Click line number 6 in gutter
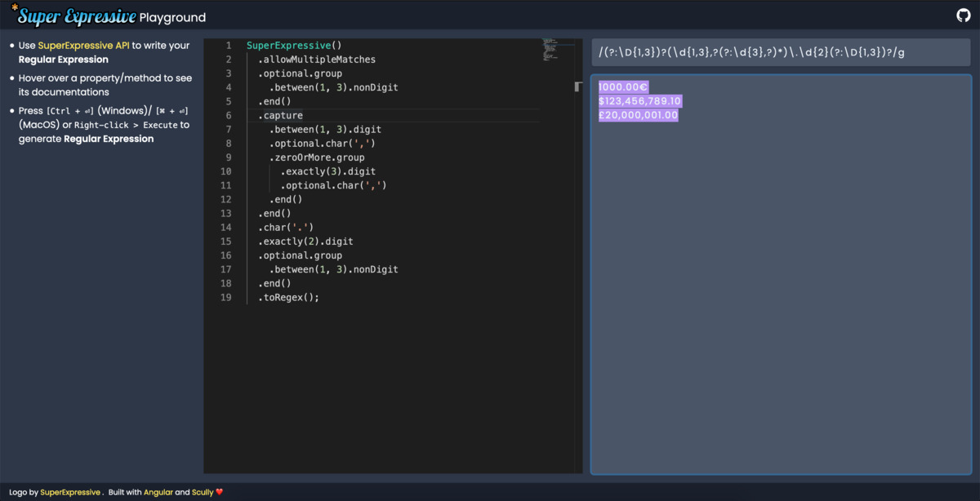 (x=229, y=116)
